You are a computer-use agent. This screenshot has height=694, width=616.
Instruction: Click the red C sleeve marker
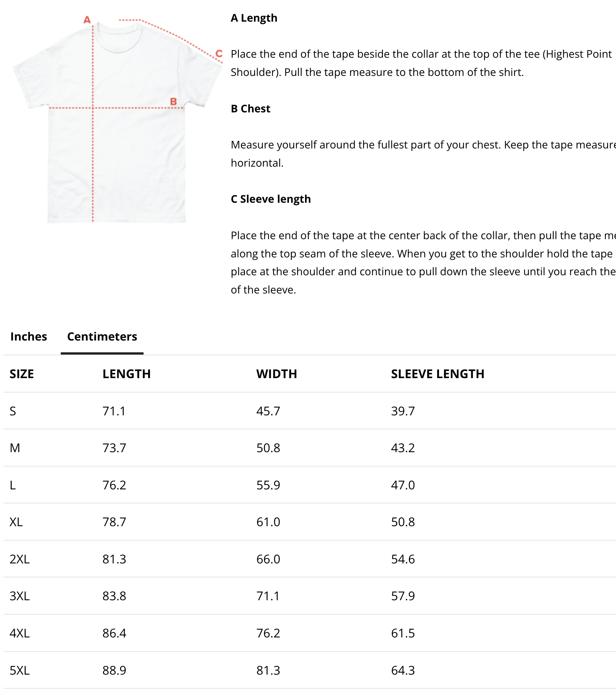[219, 54]
